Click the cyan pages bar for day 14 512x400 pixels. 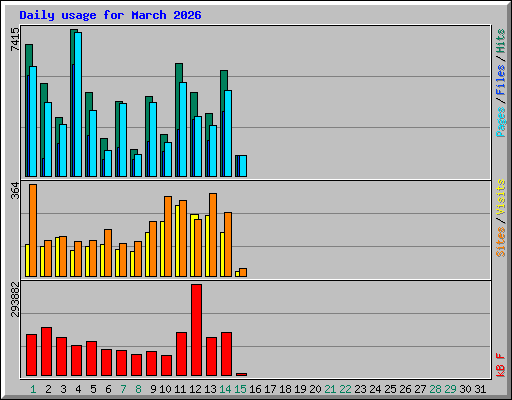coord(228,133)
